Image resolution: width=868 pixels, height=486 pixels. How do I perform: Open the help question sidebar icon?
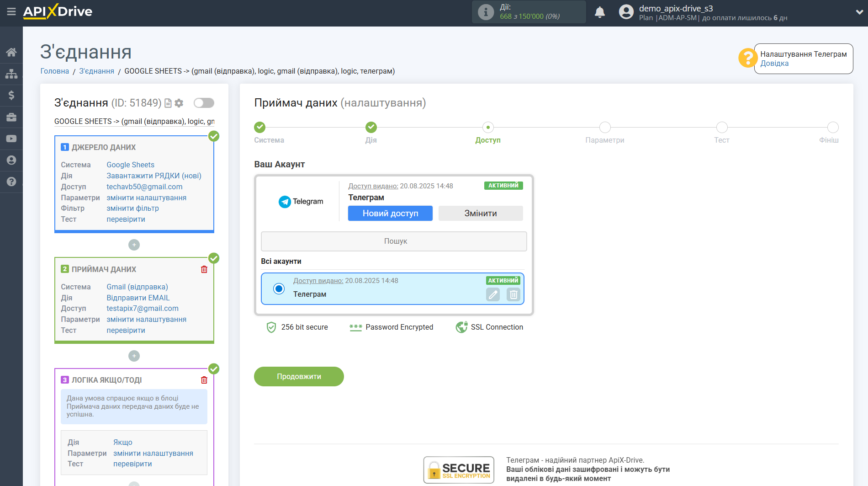point(11,182)
